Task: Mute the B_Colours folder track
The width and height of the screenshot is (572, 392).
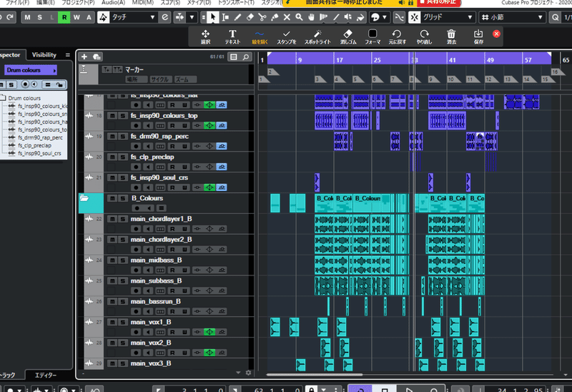Action: [112, 198]
